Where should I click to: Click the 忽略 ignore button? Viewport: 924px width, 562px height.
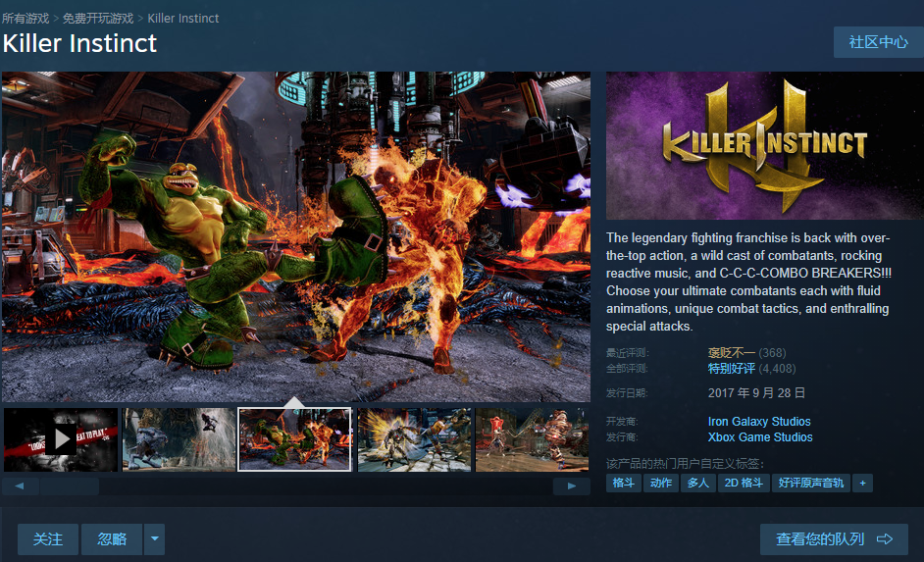pyautogui.click(x=112, y=539)
